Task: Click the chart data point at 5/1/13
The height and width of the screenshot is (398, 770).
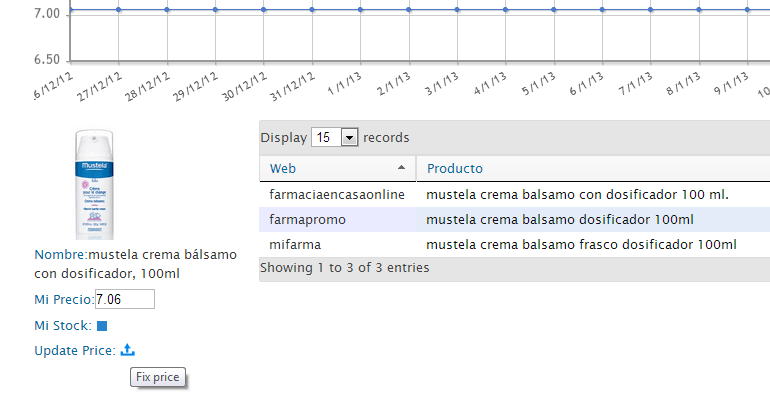Action: 553,10
